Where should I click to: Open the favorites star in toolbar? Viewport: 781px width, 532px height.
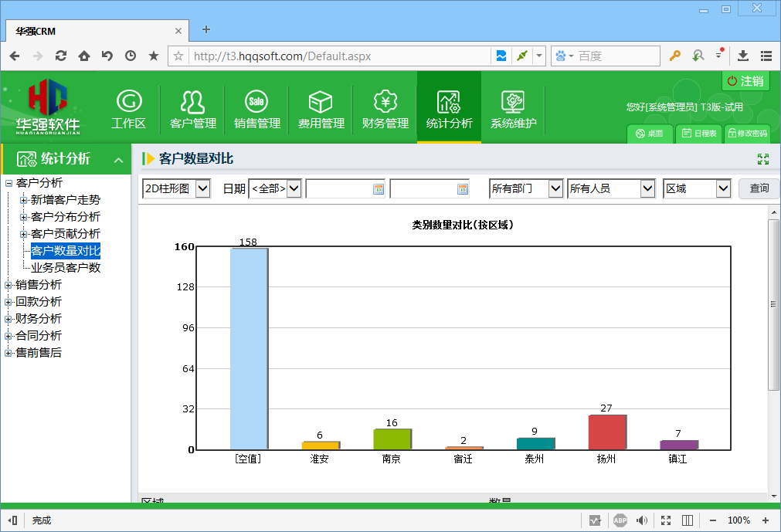154,56
